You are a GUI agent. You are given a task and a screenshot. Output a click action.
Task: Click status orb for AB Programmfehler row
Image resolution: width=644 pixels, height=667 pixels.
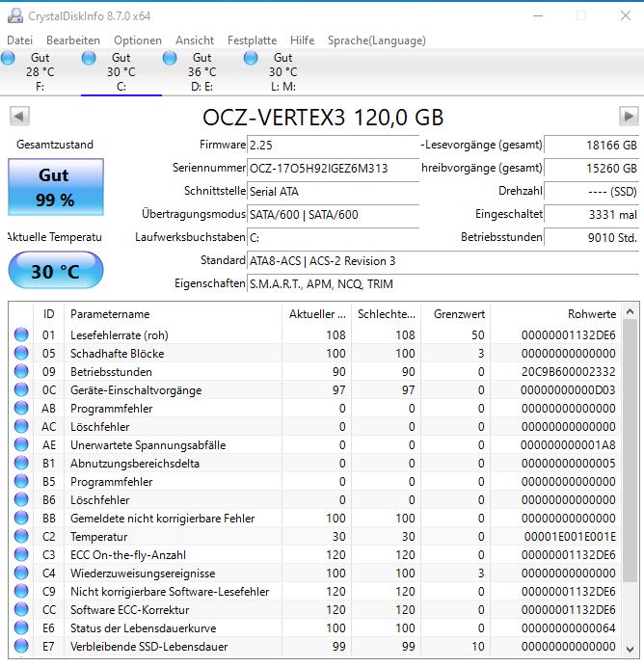21,408
